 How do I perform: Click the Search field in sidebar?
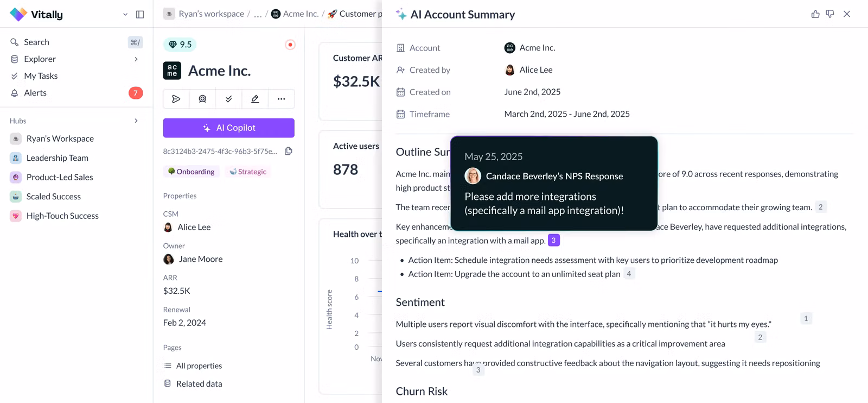pos(36,42)
